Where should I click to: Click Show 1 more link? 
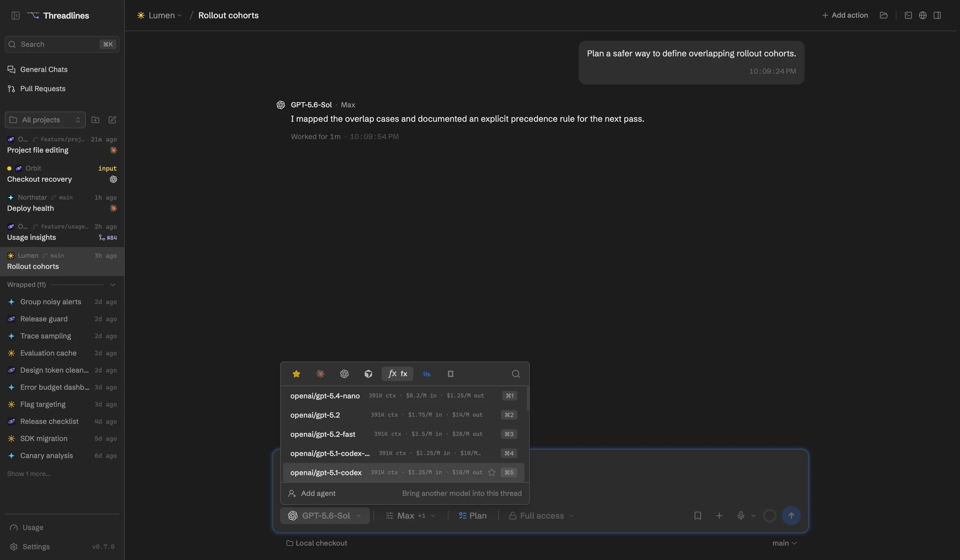tap(28, 474)
